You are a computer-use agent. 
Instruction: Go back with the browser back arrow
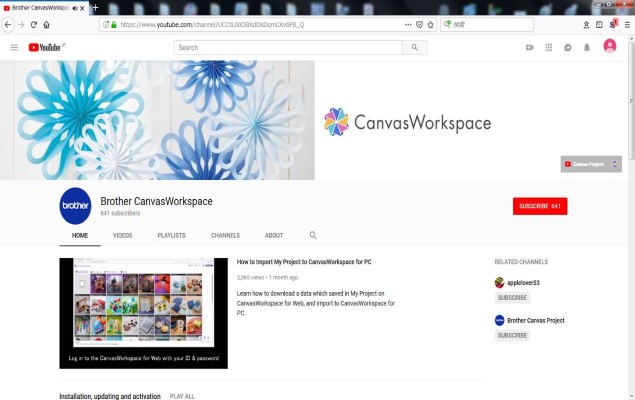[8, 25]
